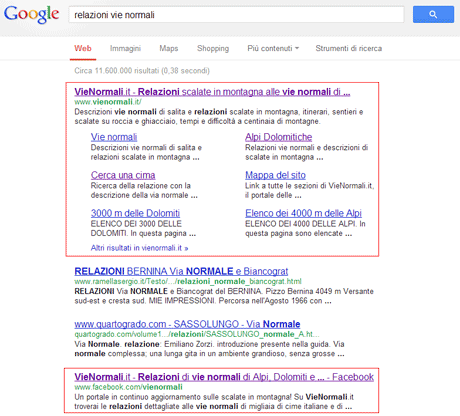Click snippet 'ELENCO DEI 4000 DELLE ALPI'
Screen dimensions: 460x416
305,228
